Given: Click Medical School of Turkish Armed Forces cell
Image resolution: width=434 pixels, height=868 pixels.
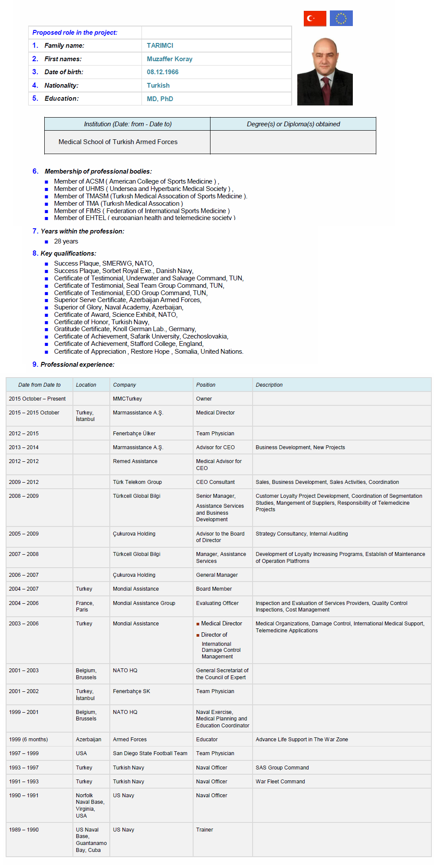Looking at the screenshot, I should pos(118,142).
